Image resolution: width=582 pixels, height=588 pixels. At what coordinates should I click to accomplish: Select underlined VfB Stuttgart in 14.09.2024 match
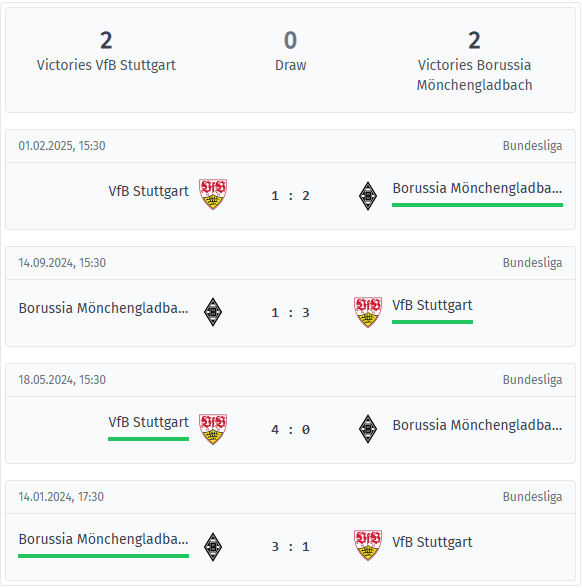[432, 305]
